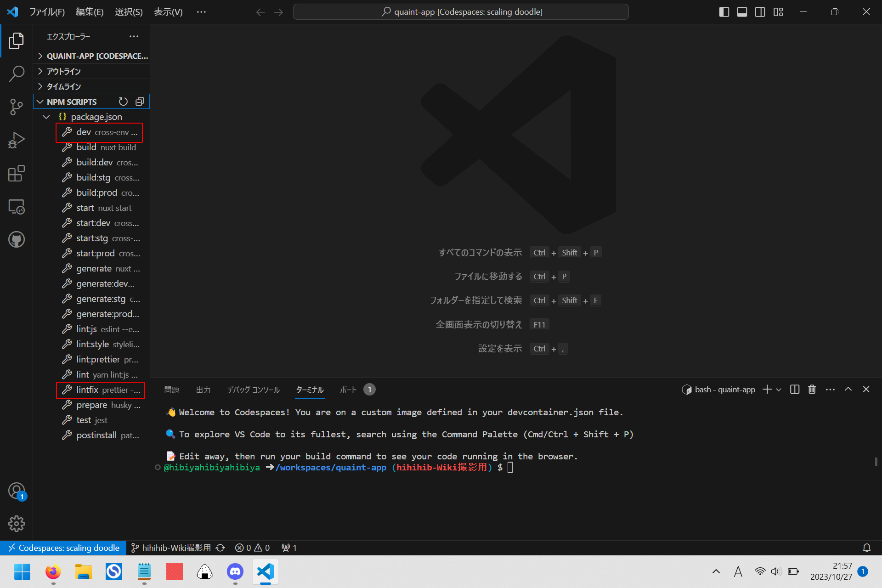Collapse all in NPM Scripts section
882x588 pixels.
pos(140,102)
